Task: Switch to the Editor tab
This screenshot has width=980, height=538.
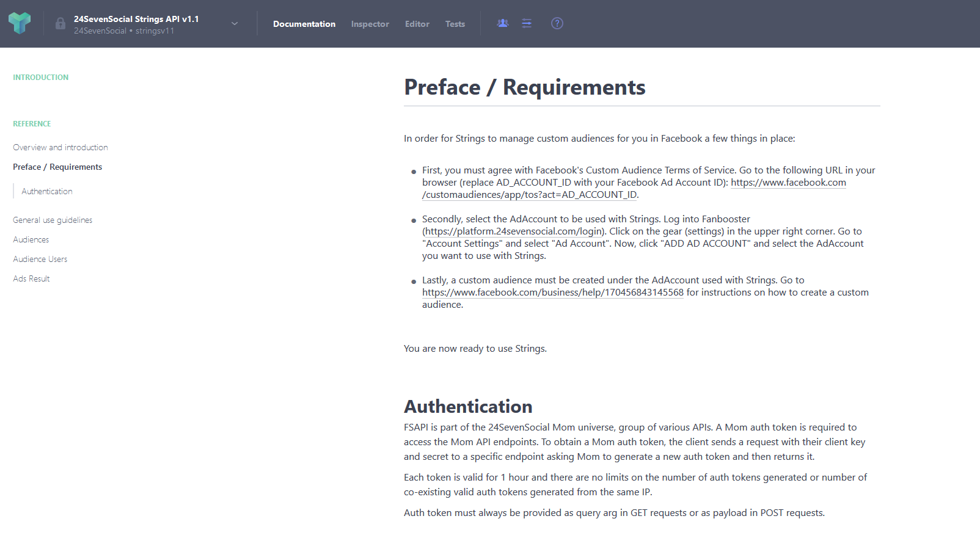Action: [417, 24]
